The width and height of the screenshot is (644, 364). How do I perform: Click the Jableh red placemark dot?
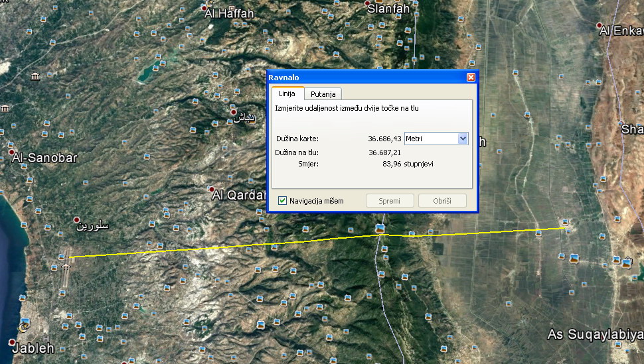pyautogui.click(x=13, y=343)
